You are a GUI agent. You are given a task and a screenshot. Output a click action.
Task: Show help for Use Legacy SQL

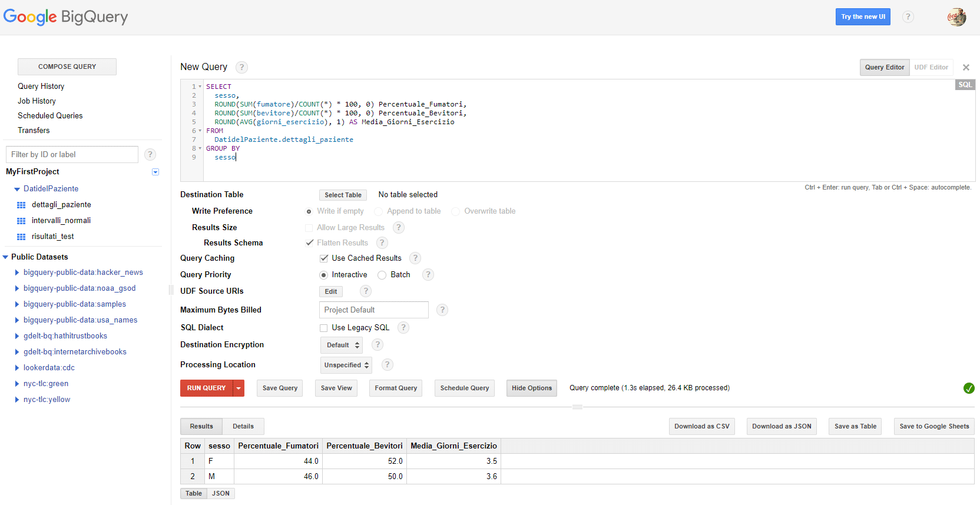coord(403,327)
